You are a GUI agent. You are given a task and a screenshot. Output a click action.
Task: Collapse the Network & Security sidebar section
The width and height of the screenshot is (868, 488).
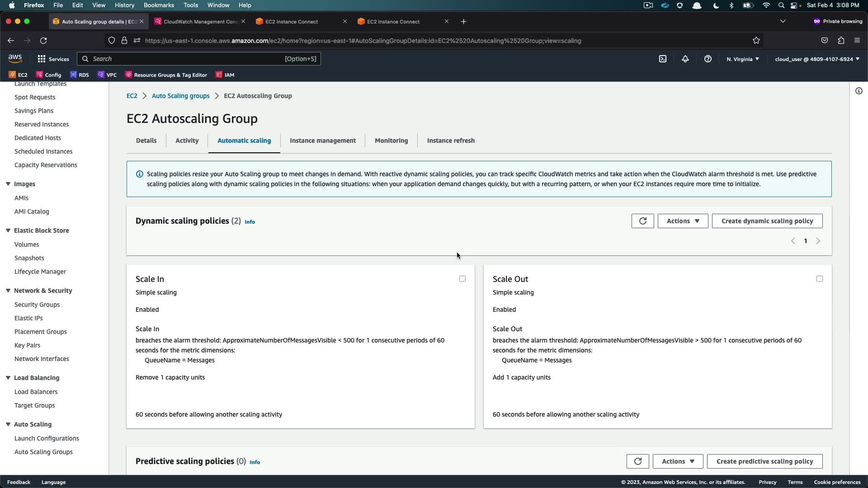[8, 291]
